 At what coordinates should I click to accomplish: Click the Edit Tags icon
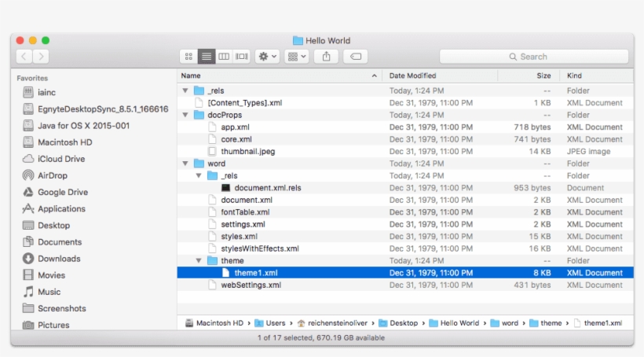(x=356, y=57)
